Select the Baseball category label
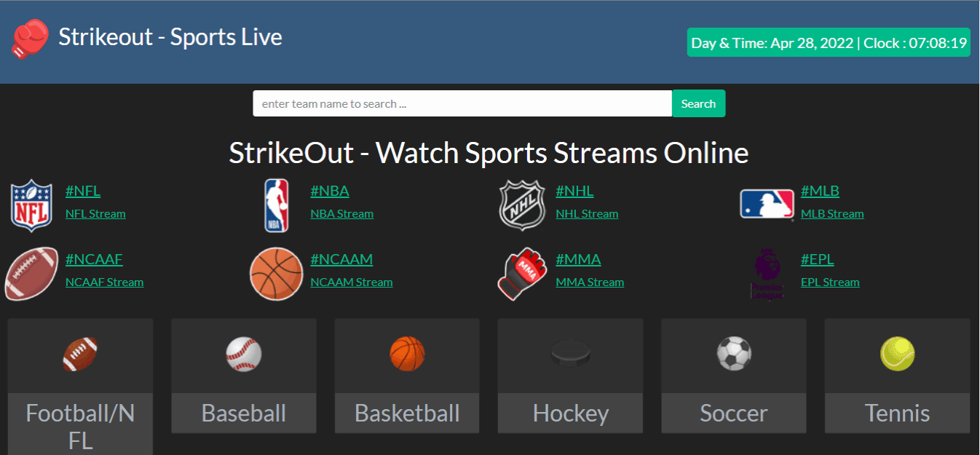Screen dimensions: 980x455 point(244,414)
